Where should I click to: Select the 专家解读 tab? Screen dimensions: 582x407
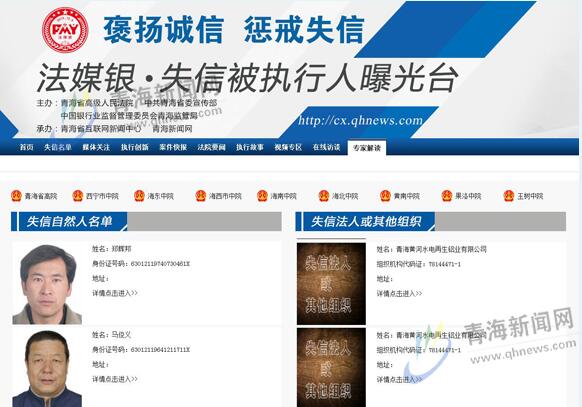click(x=367, y=148)
